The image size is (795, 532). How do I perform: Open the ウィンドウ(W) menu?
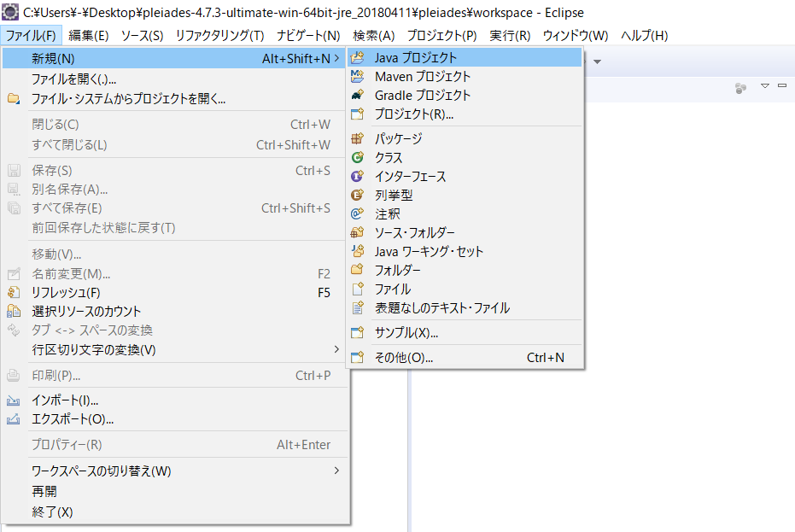[x=575, y=36]
